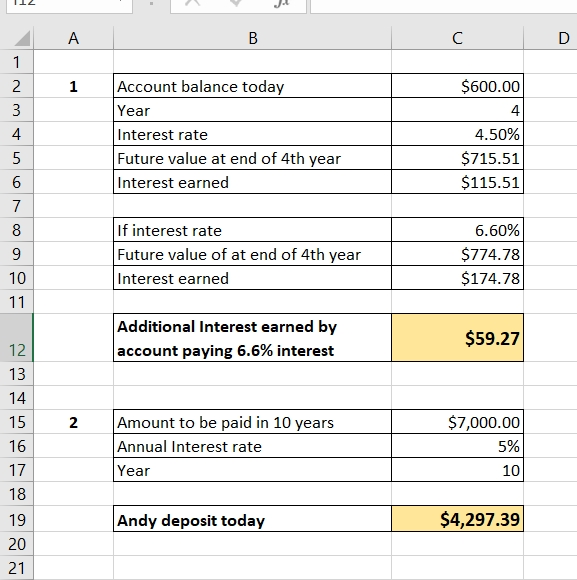Click the 'If interest rate' cell
The width and height of the screenshot is (577, 580).
tap(252, 230)
